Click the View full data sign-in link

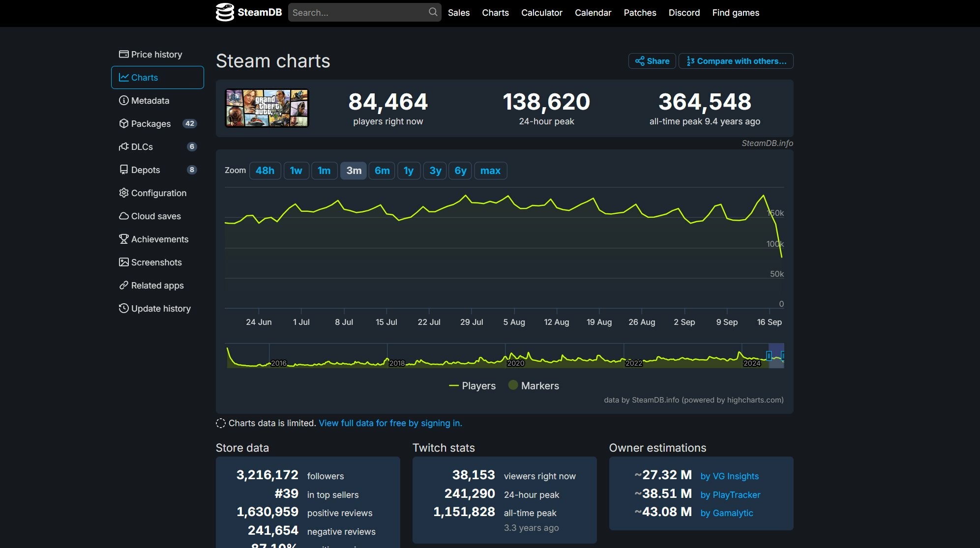click(390, 423)
